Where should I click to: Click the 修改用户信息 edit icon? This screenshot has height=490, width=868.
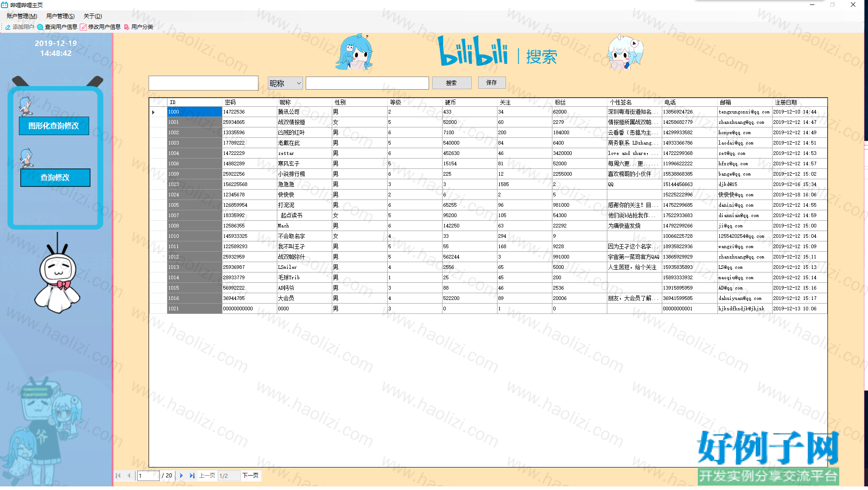click(83, 27)
